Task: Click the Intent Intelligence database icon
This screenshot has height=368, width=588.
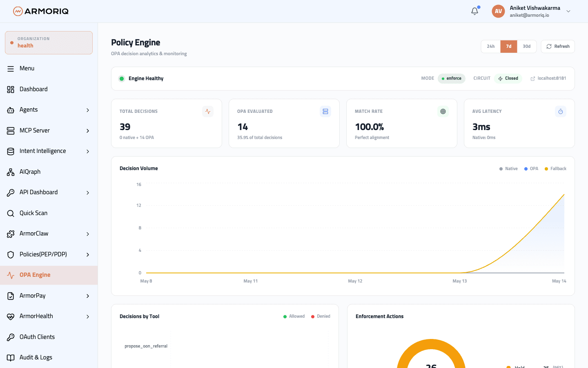Action: pos(11,151)
